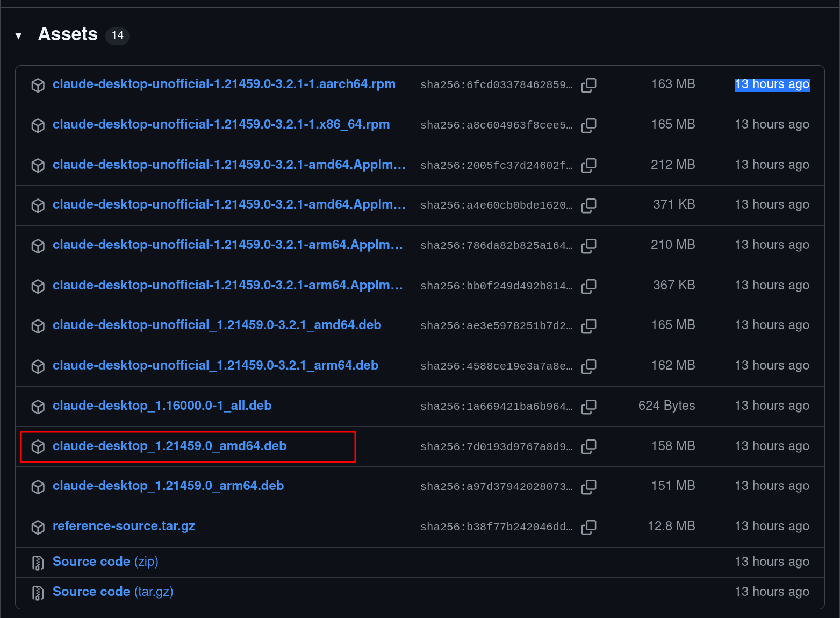Collapse the Assets section triangle

point(19,36)
